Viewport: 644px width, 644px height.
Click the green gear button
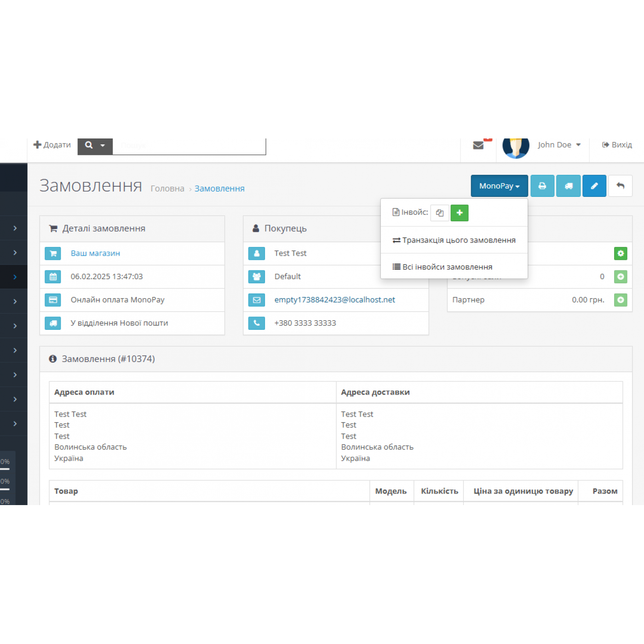tap(621, 253)
